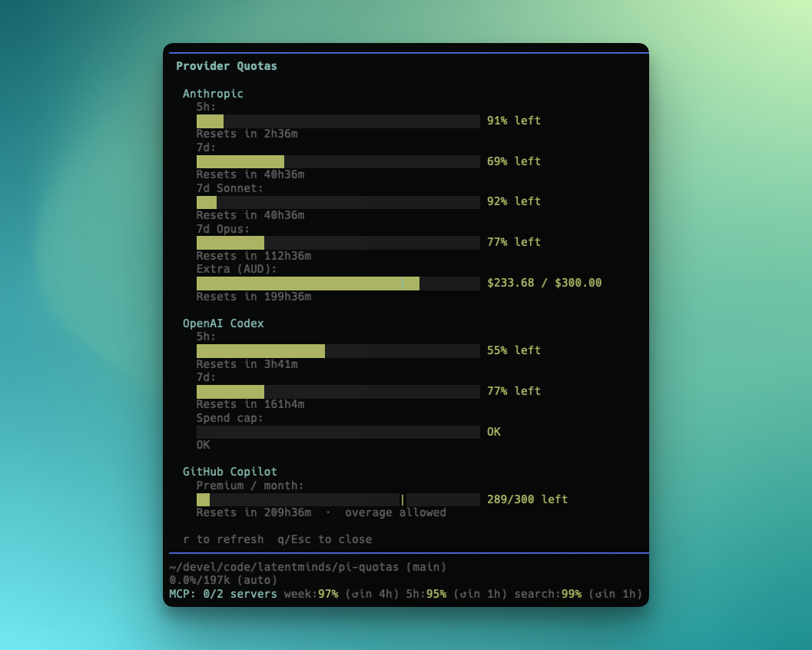Click the 91% left value
812x650 pixels.
point(514,121)
